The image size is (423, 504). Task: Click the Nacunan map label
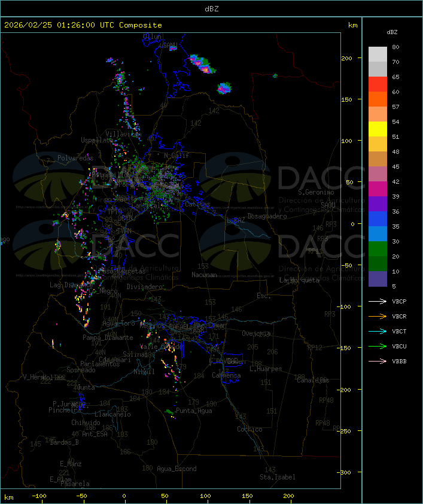[204, 275]
